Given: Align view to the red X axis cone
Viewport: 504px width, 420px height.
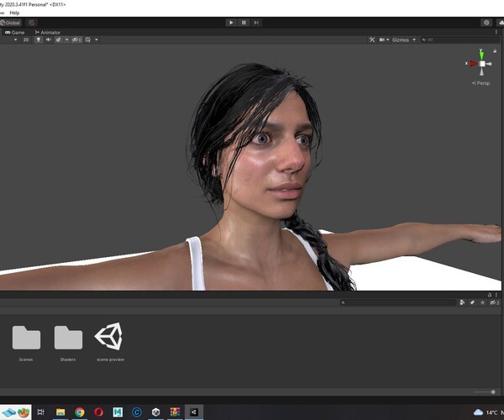Looking at the screenshot, I should pyautogui.click(x=474, y=64).
